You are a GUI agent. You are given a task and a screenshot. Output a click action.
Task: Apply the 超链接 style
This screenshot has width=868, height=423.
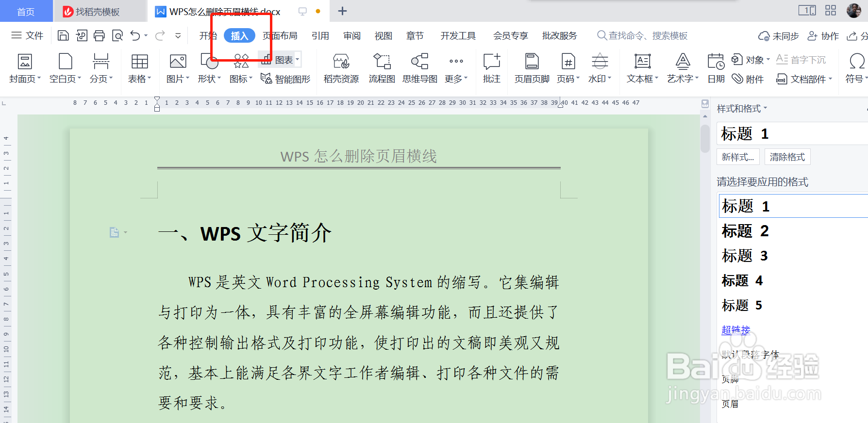(x=736, y=330)
